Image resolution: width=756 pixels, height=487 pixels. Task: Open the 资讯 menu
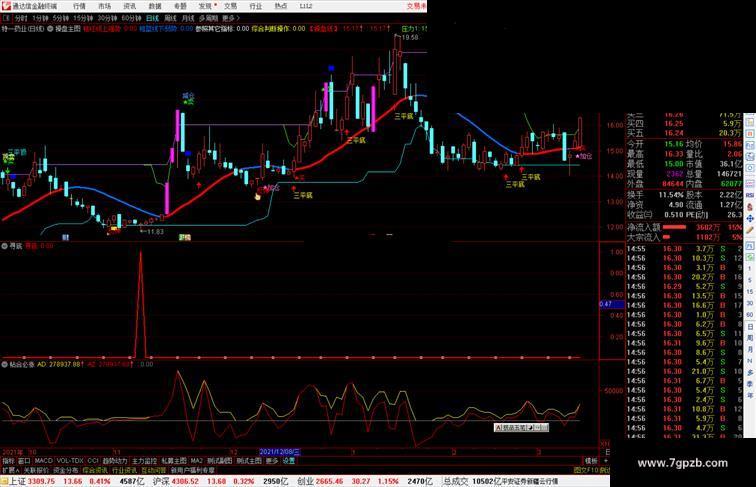130,6
